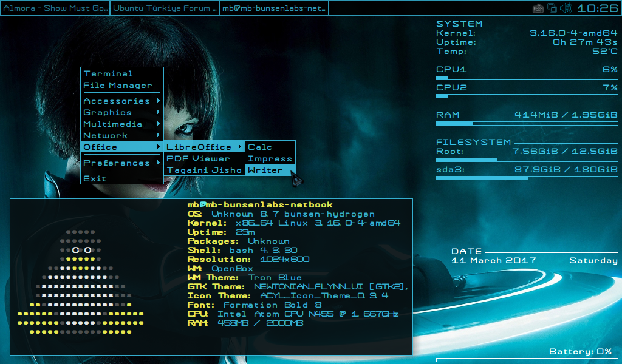Click the WM Theme value "Tron Blue"
This screenshot has width=622, height=364.
[x=275, y=278]
